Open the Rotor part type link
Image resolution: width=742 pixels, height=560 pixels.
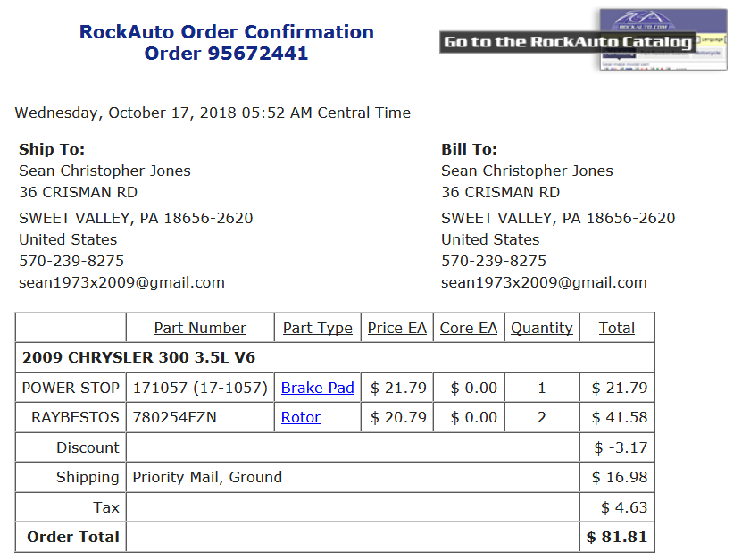(x=301, y=417)
